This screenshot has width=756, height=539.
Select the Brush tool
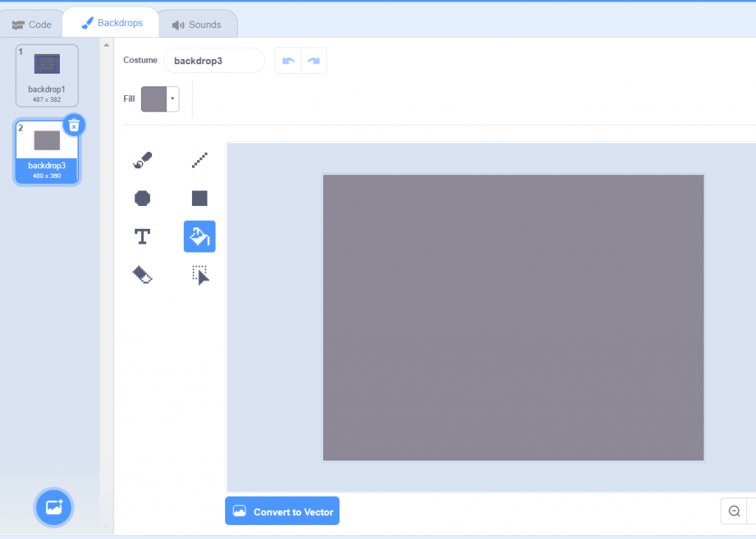pyautogui.click(x=142, y=159)
